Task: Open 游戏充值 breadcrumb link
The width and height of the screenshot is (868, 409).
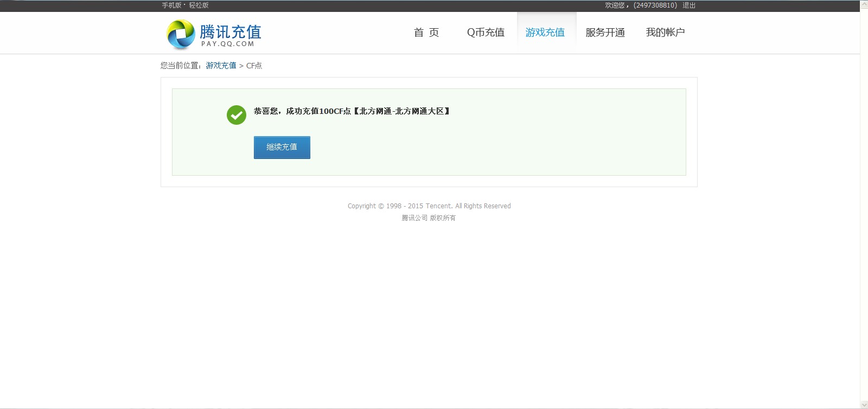Action: click(221, 66)
